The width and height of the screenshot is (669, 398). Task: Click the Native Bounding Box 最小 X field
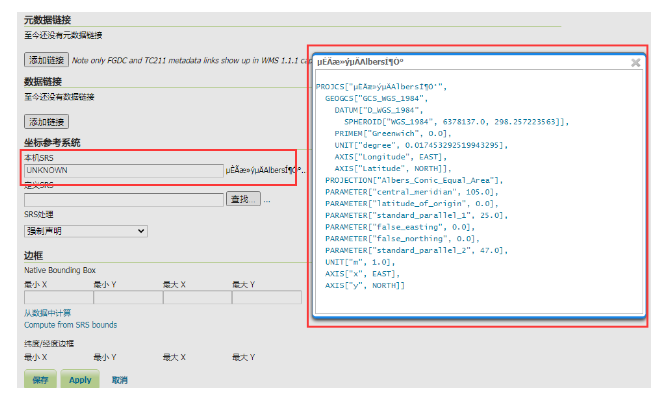59,297
